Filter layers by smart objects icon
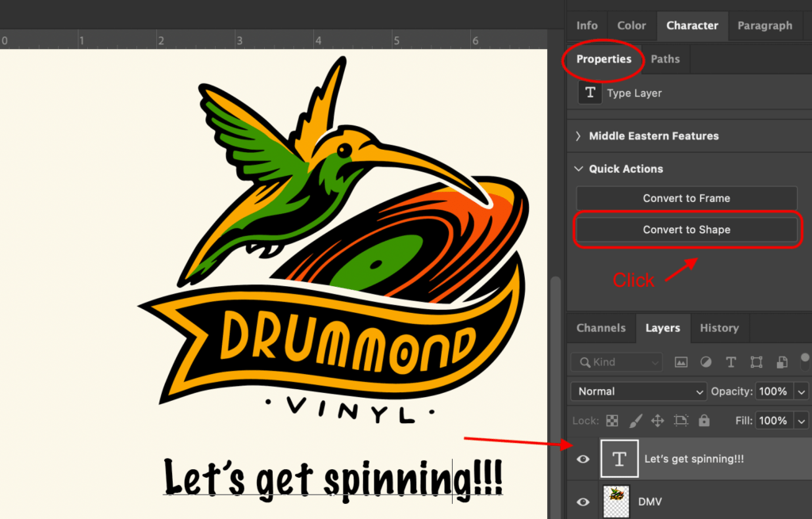The height and width of the screenshot is (519, 812). coord(782,362)
